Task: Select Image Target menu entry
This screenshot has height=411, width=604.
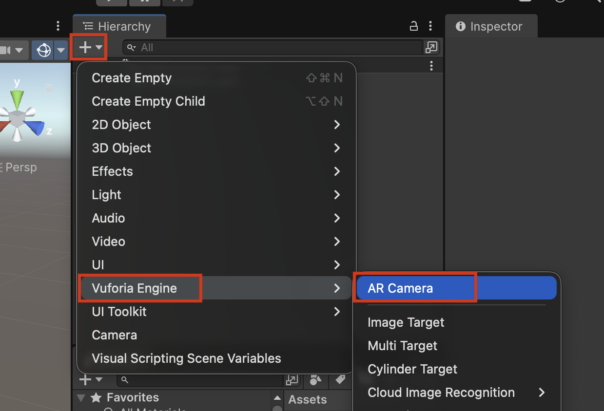Action: pyautogui.click(x=406, y=323)
